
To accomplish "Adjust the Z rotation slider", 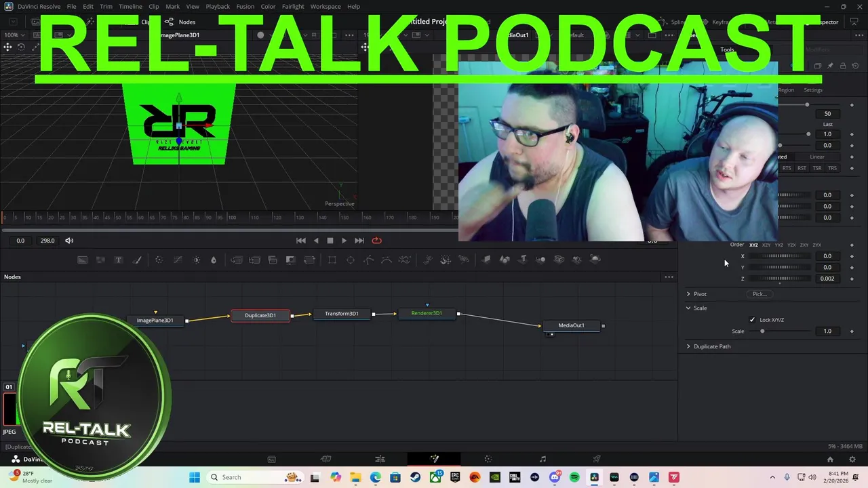I will [x=780, y=279].
